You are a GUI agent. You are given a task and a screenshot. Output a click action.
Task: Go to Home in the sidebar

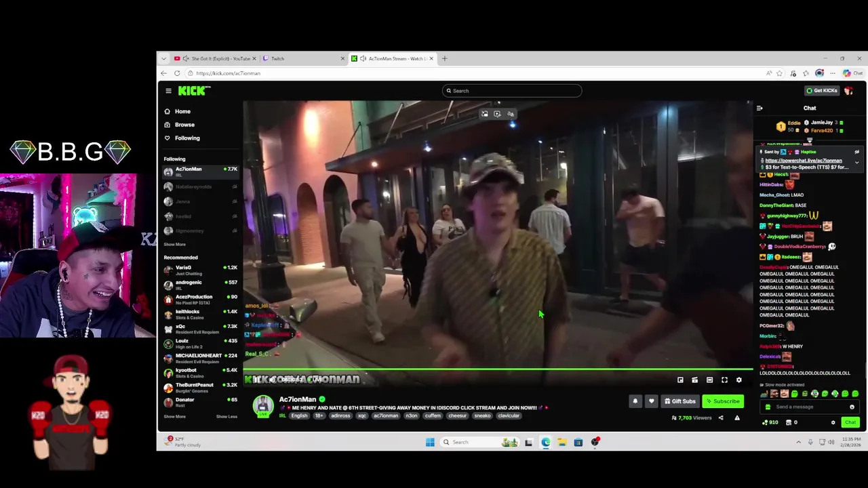(178, 111)
